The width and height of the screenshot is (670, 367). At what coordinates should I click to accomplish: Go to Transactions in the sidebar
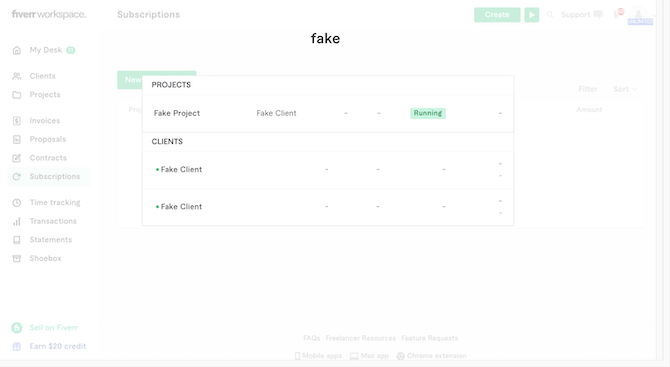pos(53,221)
